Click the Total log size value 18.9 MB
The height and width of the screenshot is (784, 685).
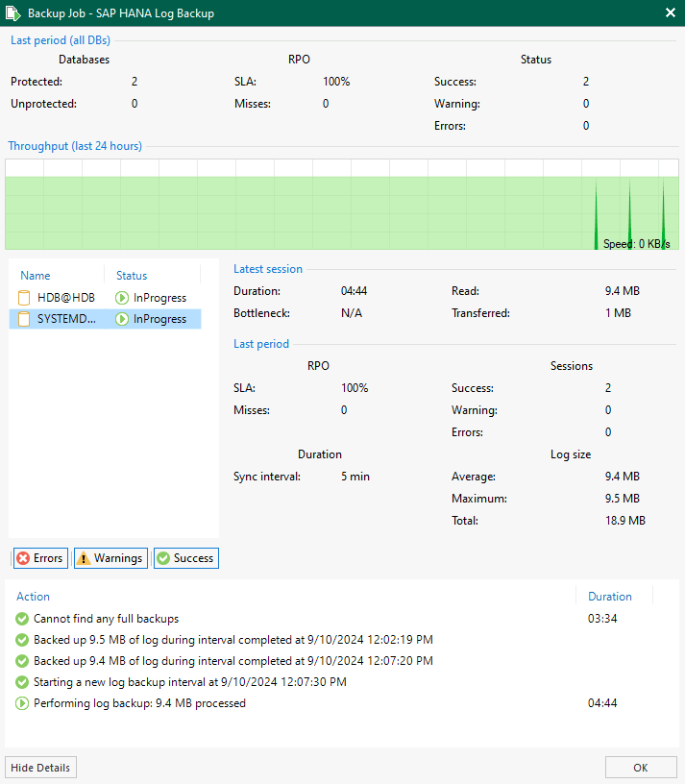pos(625,521)
